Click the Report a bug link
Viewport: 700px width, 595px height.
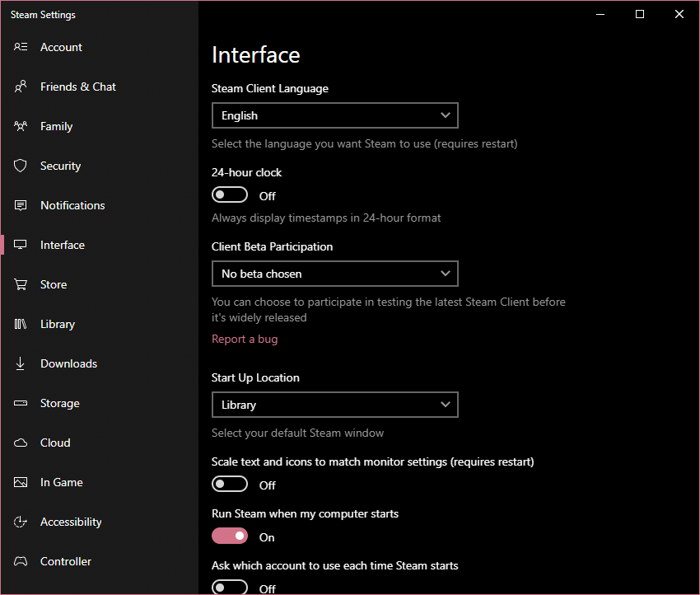tap(245, 339)
